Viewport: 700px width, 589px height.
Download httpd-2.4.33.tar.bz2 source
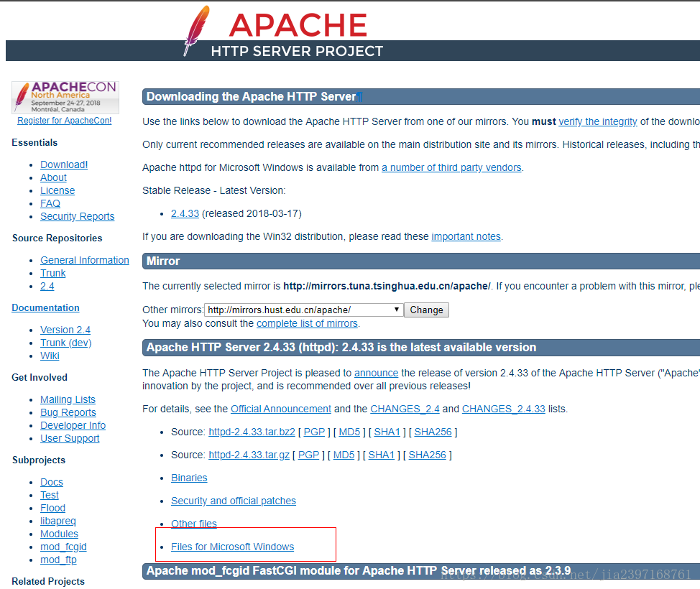point(252,432)
